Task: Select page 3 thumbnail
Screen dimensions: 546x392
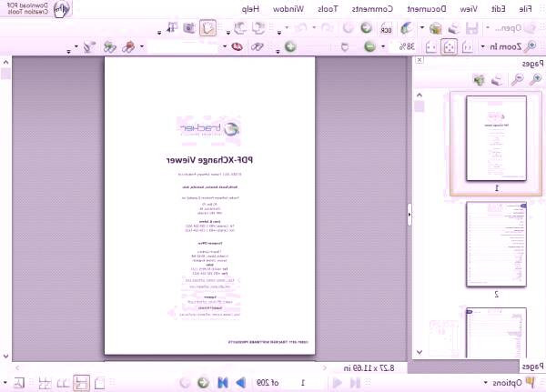Action: pos(496,333)
